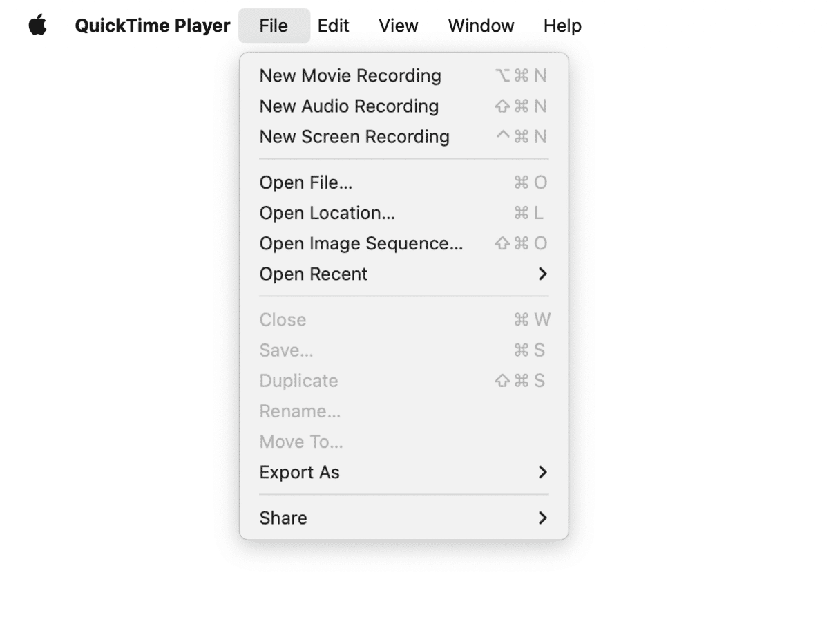840x631 pixels.
Task: Open the View menu
Action: click(x=398, y=26)
